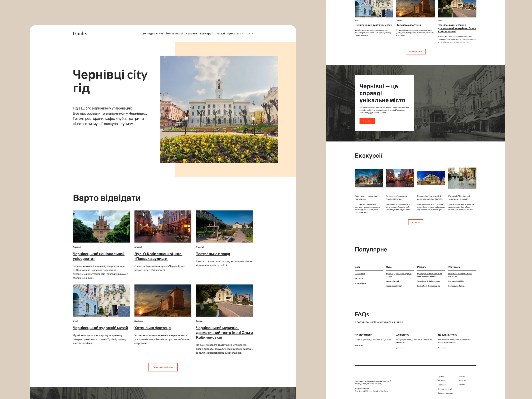
Task: Open the Хотинська фортеця sunset photo
Action: (x=163, y=300)
